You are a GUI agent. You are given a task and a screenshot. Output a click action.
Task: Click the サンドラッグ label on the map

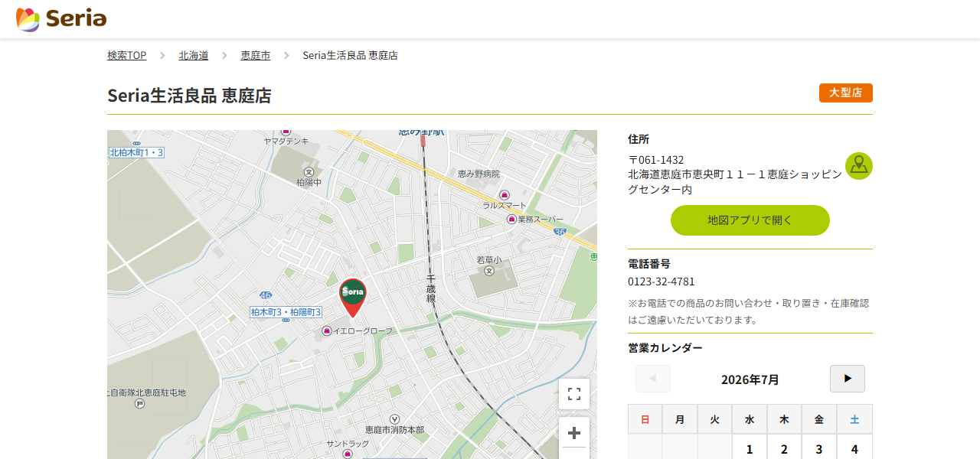pyautogui.click(x=348, y=444)
